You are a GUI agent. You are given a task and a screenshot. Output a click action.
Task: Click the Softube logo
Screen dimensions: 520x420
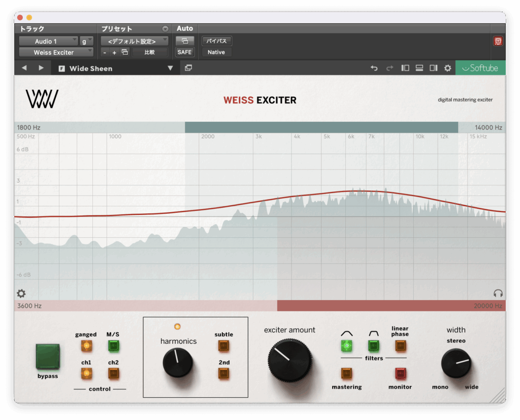(480, 68)
